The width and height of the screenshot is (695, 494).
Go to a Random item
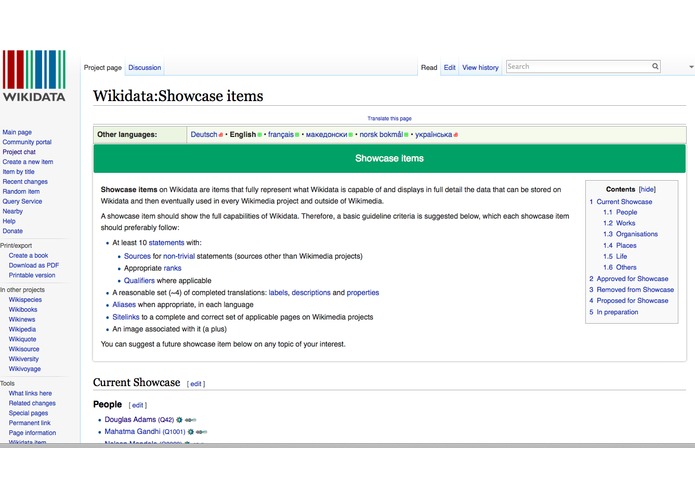coord(21,191)
